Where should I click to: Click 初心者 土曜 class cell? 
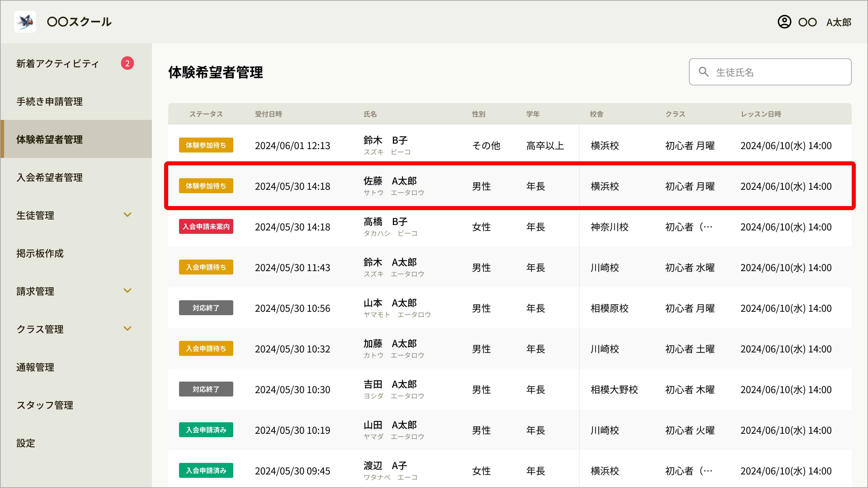coord(690,349)
